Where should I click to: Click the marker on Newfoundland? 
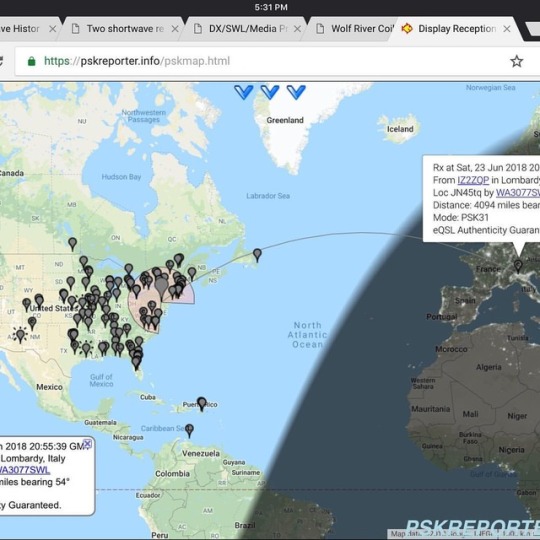coord(257,255)
